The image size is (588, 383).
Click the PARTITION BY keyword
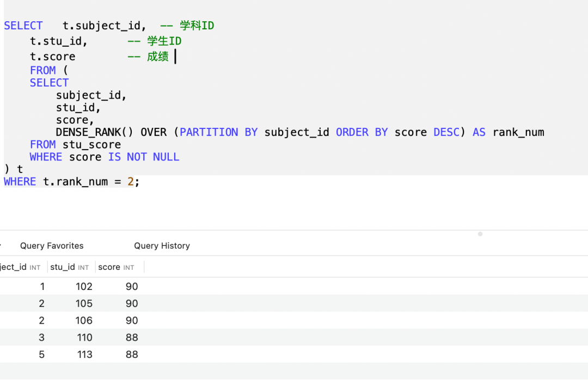click(x=219, y=132)
